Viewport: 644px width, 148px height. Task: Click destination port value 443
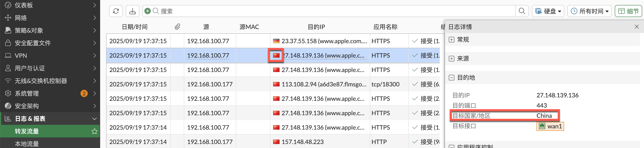(x=541, y=106)
